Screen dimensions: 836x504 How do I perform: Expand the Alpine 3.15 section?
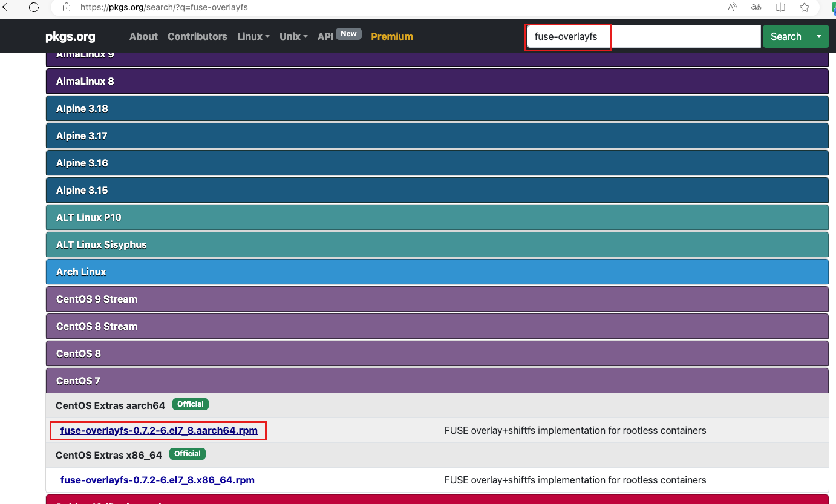437,190
